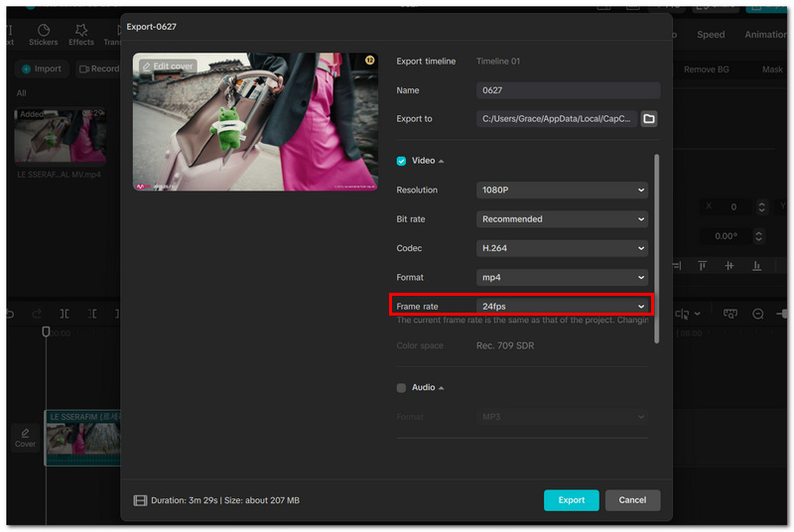Click the align vertical center icon
Image resolution: width=794 pixels, height=532 pixels.
point(729,266)
